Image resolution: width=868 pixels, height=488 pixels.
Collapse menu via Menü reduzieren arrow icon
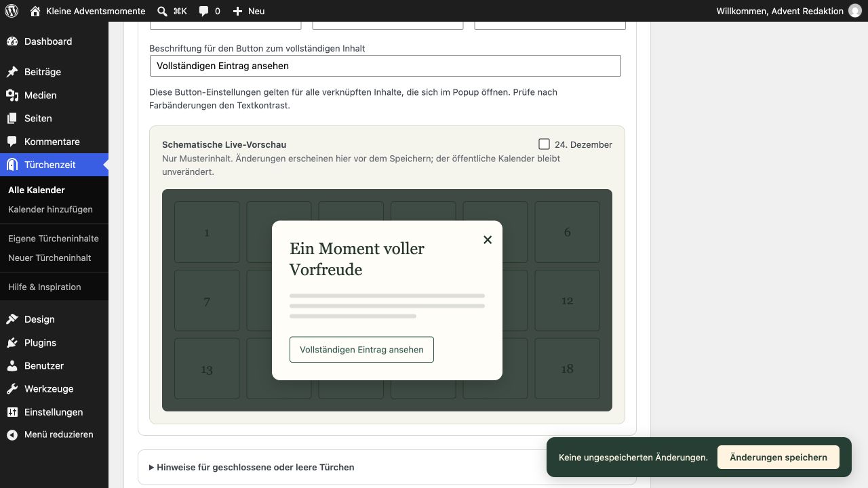pos(12,435)
